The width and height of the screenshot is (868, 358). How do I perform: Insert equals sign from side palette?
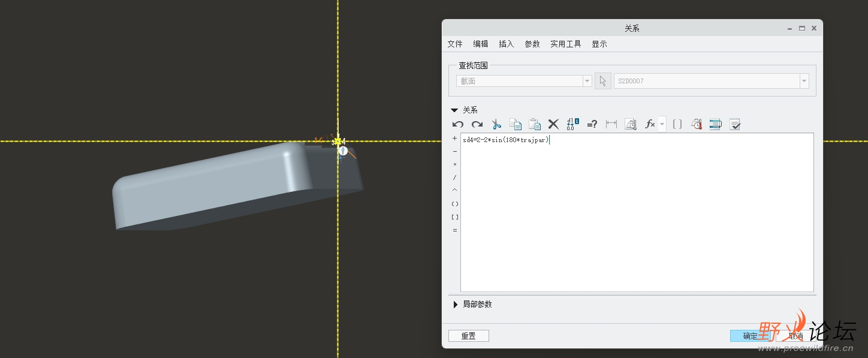455,230
